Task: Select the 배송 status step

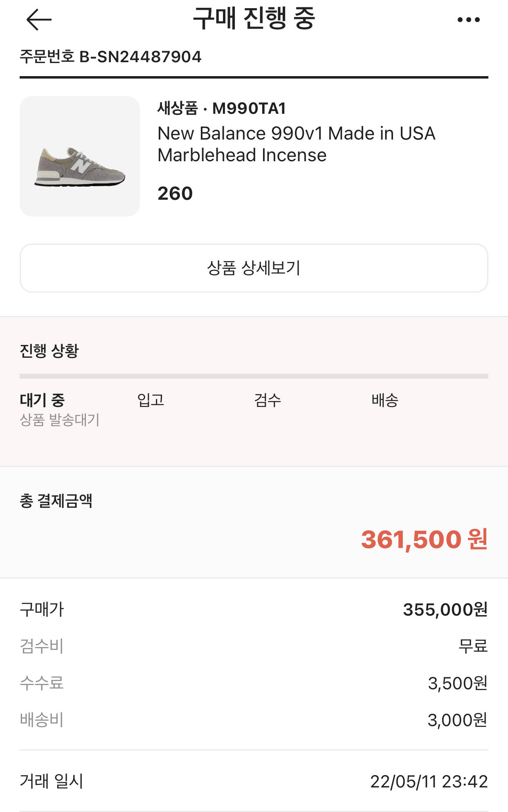Action: point(384,400)
